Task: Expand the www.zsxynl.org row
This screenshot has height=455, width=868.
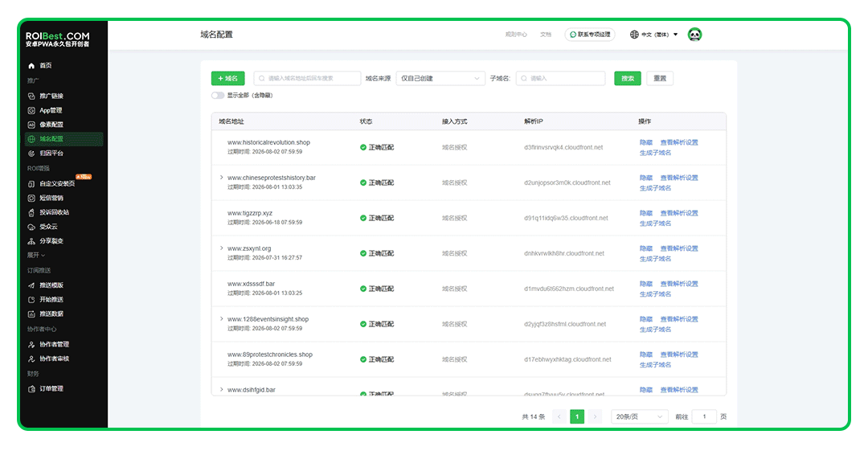Action: (222, 248)
